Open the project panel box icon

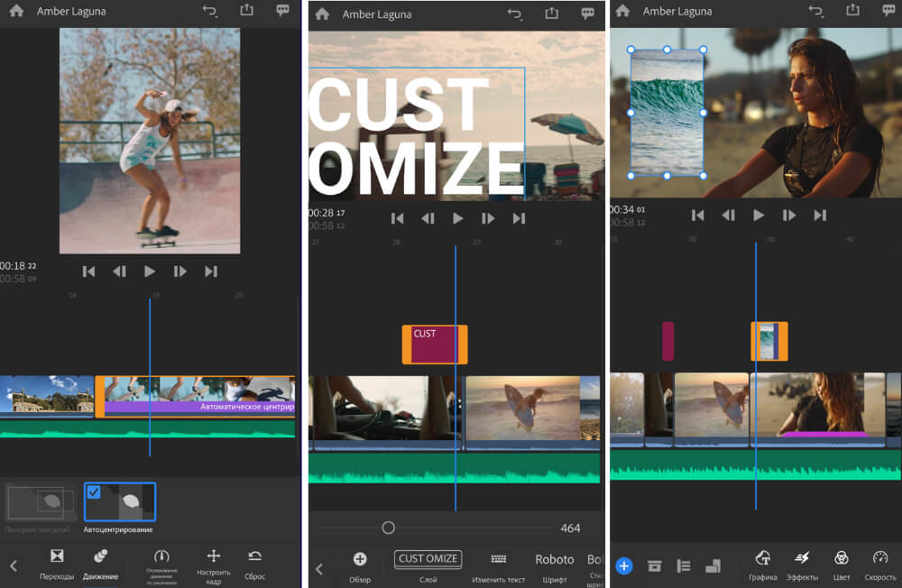click(x=654, y=565)
